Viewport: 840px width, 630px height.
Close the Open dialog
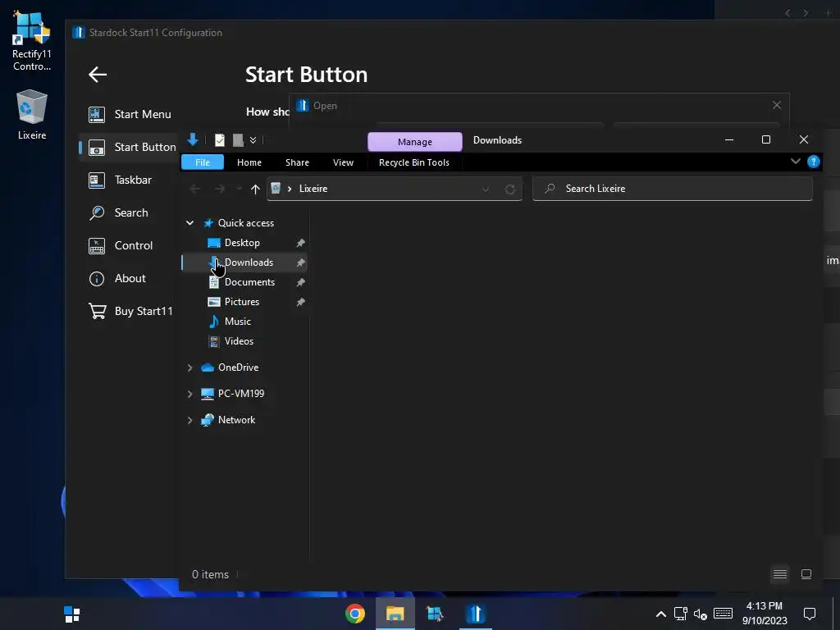tap(776, 106)
